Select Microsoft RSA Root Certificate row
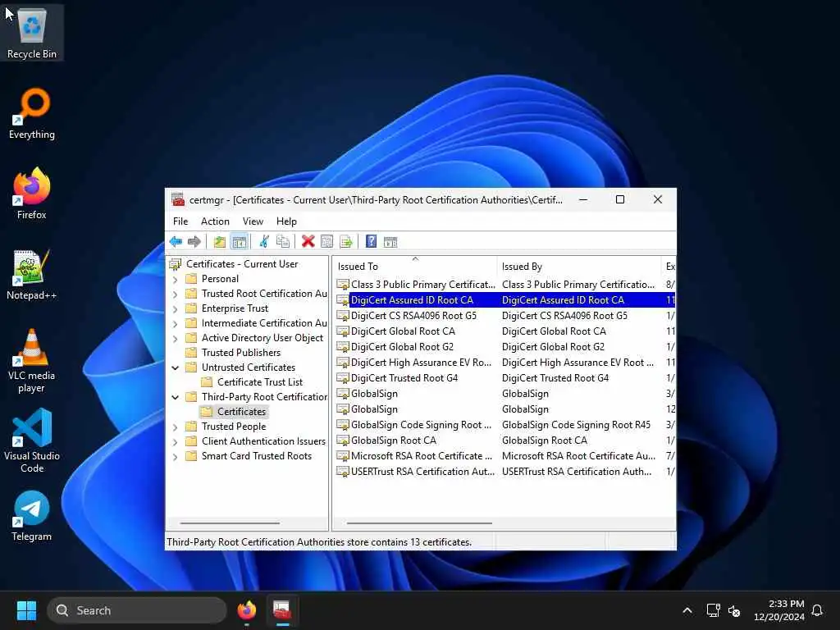 tap(504, 455)
